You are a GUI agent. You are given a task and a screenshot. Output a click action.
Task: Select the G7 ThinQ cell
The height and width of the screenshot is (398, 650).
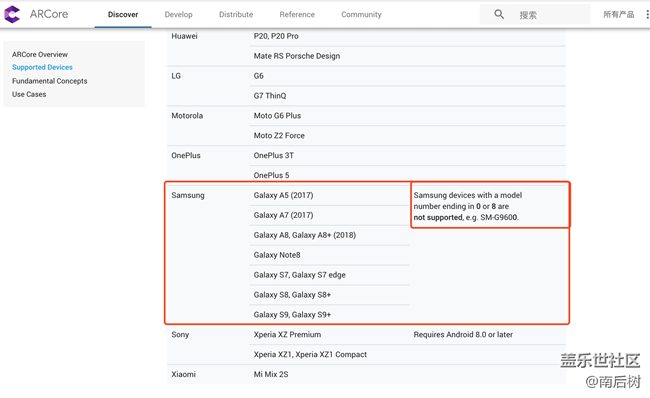[x=270, y=96]
